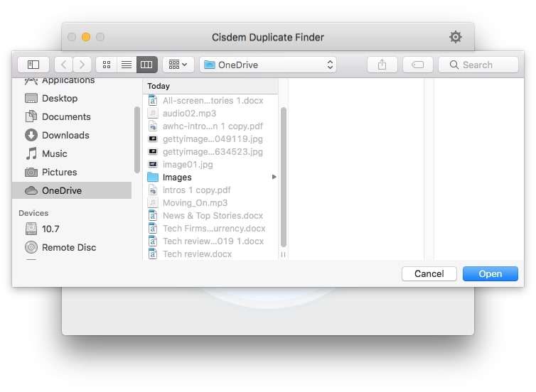Go back with the left chevron
536x392 pixels.
[64, 65]
